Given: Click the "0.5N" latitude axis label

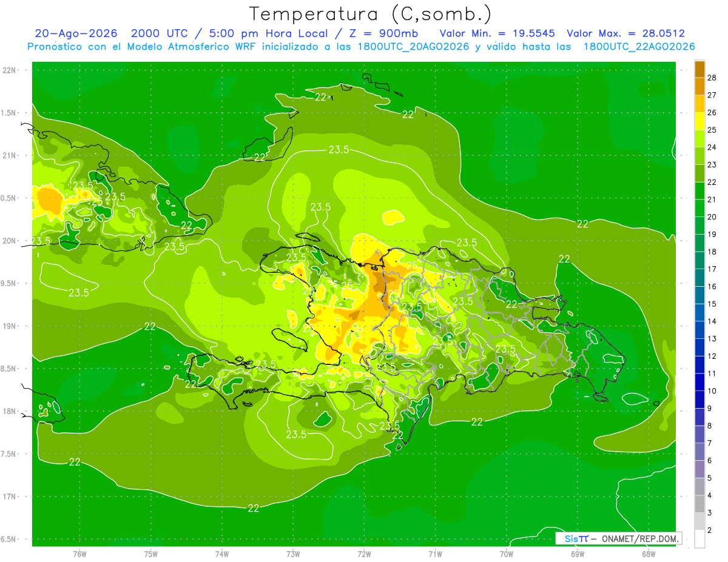Looking at the screenshot, I should tap(8, 198).
